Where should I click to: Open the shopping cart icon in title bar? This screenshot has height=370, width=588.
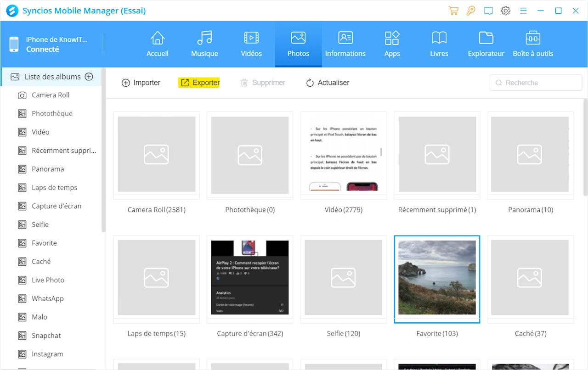(x=453, y=11)
